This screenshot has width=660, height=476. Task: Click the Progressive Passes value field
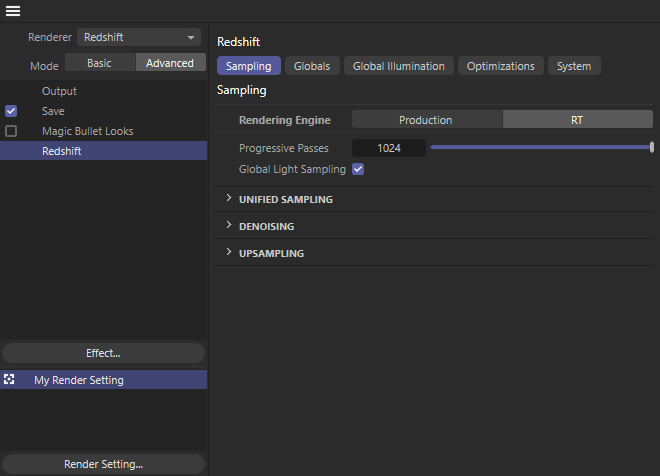(389, 147)
